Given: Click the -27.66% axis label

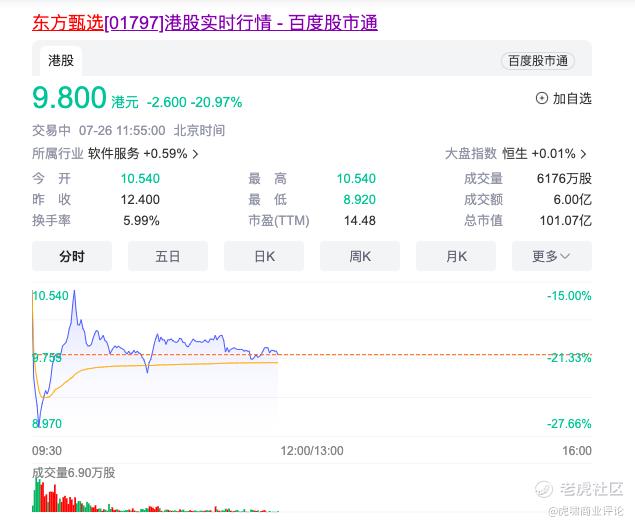Looking at the screenshot, I should [x=569, y=424].
